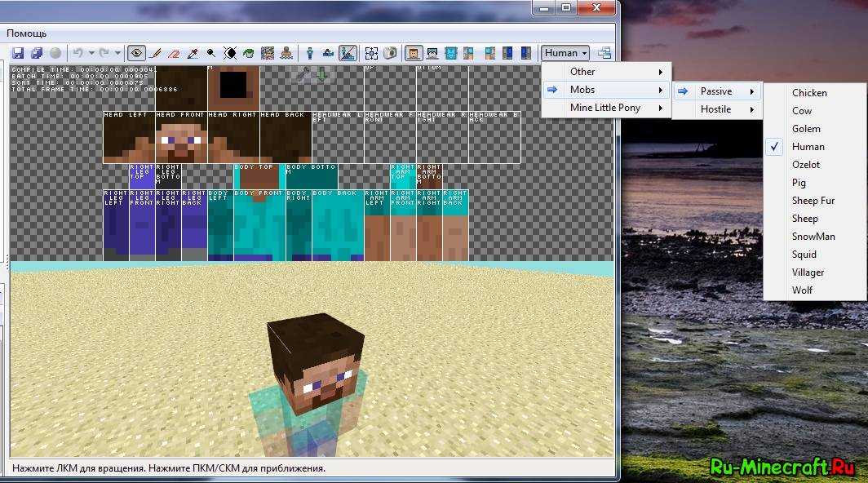Choose the Golem model

815,129
